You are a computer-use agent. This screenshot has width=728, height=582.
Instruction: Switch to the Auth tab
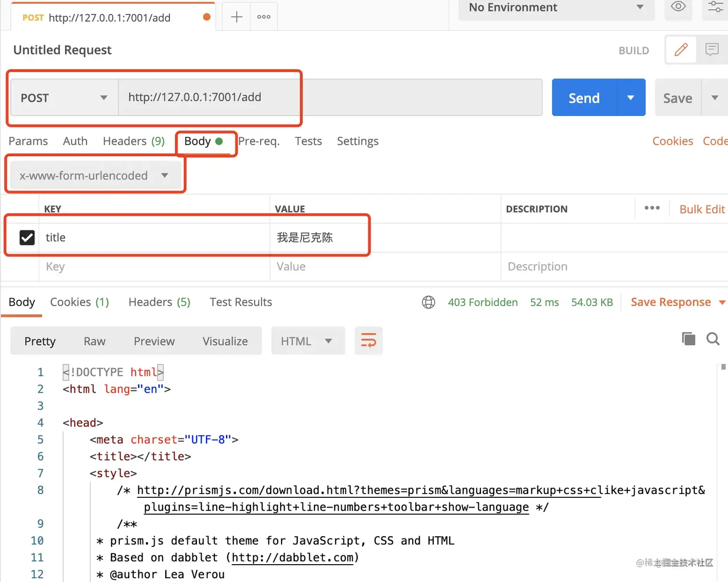pos(75,141)
